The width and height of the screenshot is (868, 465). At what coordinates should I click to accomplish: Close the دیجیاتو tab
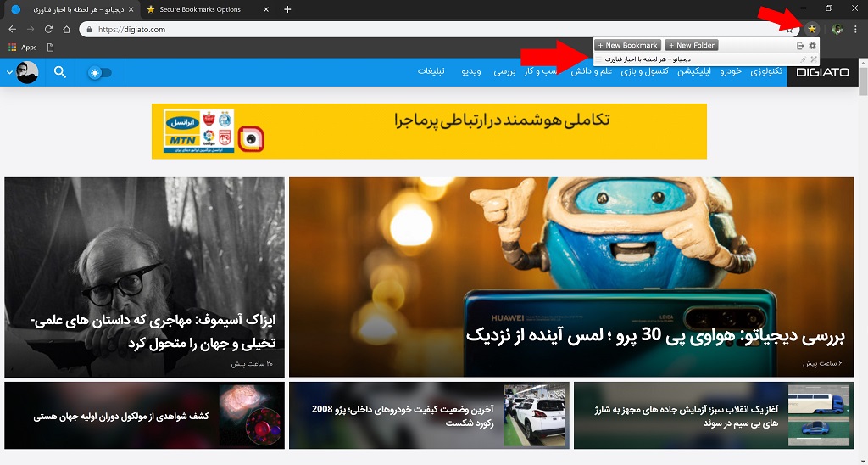coord(131,9)
